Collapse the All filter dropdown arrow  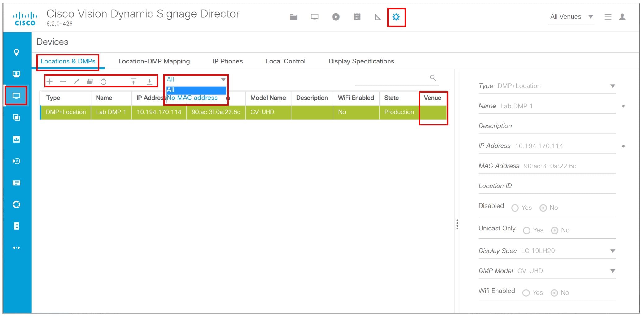click(223, 80)
